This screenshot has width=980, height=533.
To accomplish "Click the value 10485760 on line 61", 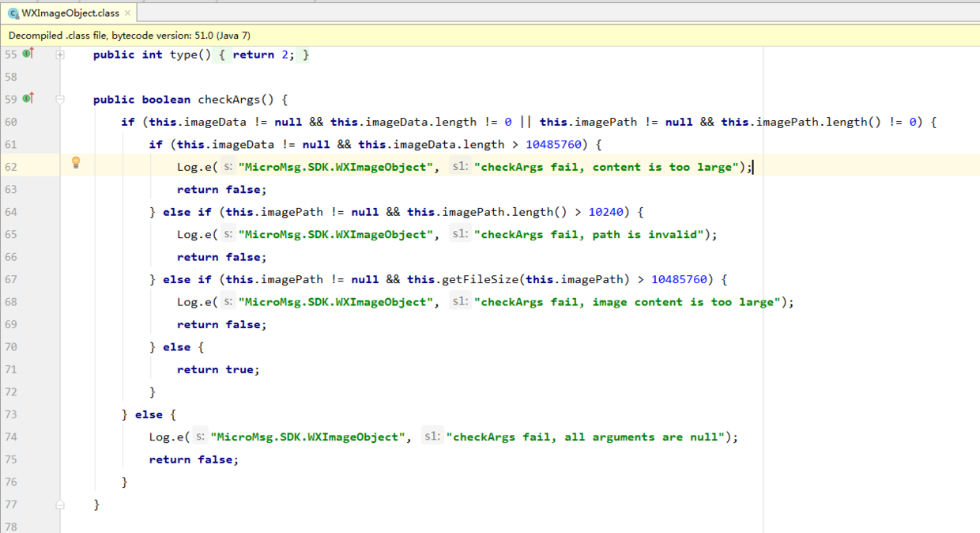I will point(553,145).
